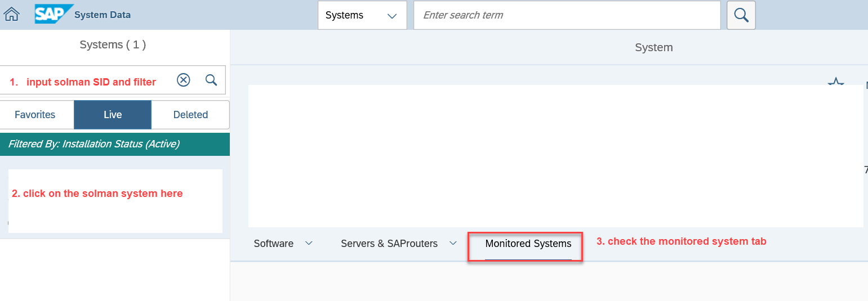This screenshot has width=868, height=301.
Task: Click the Filtered By Installation Status bar
Action: 115,144
